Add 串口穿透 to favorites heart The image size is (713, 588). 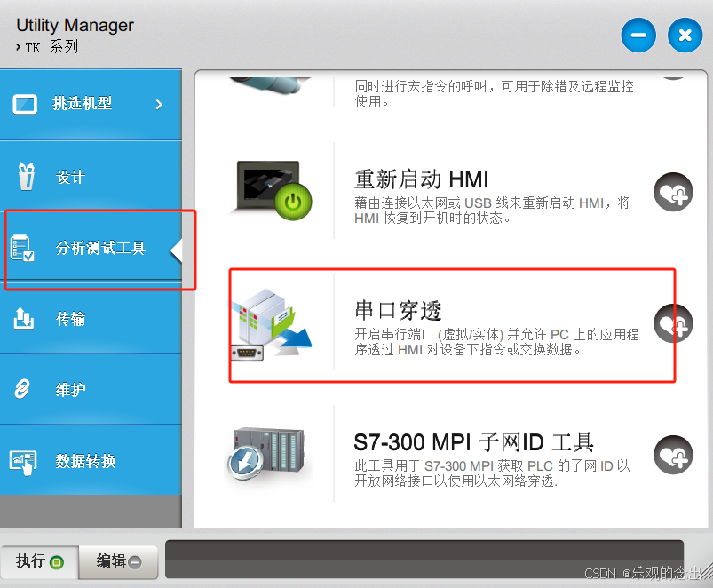[673, 323]
